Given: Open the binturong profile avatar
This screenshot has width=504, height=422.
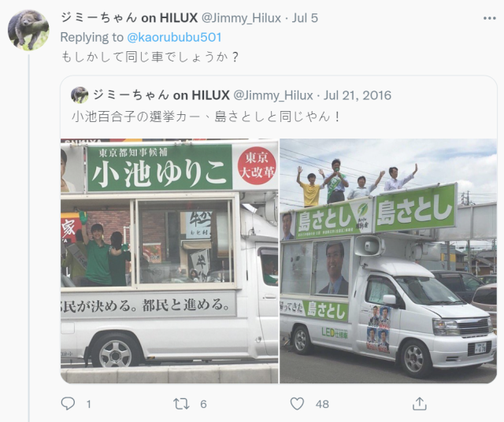Looking at the screenshot, I should (28, 30).
